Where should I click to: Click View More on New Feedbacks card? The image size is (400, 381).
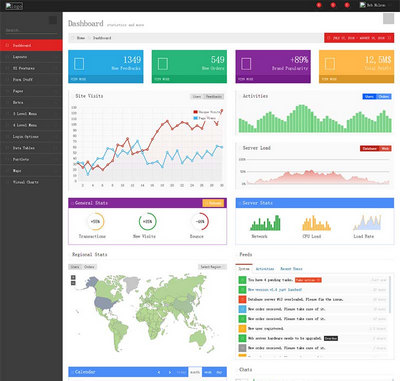coord(106,79)
